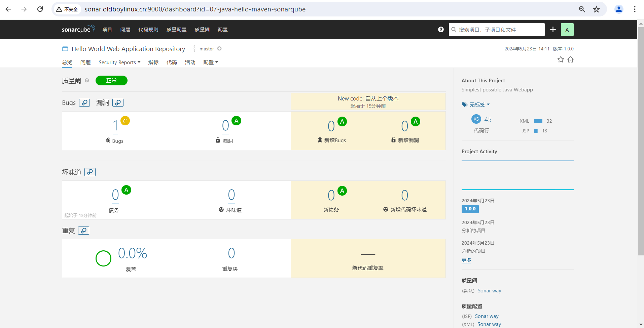
Task: Click the C rating badge for Bugs
Action: coord(125,121)
